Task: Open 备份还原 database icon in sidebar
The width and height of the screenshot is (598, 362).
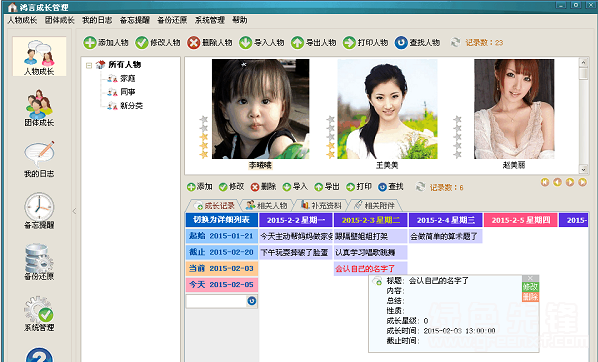Action: [39, 262]
